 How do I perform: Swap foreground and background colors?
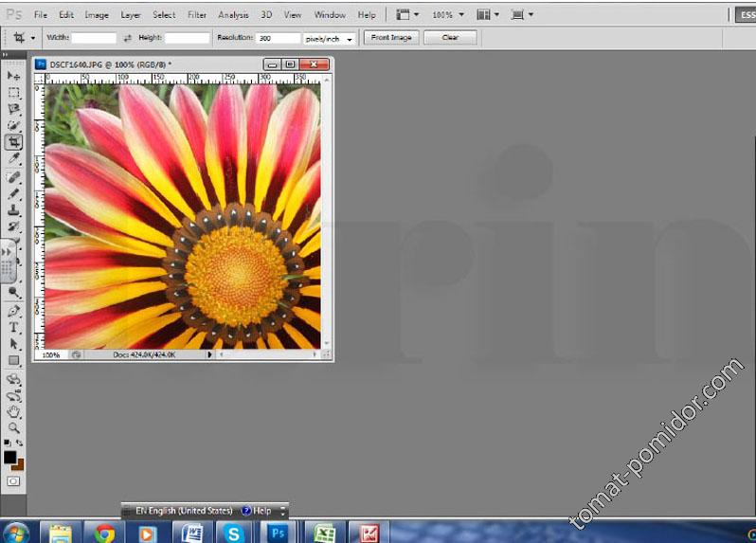pos(20,443)
